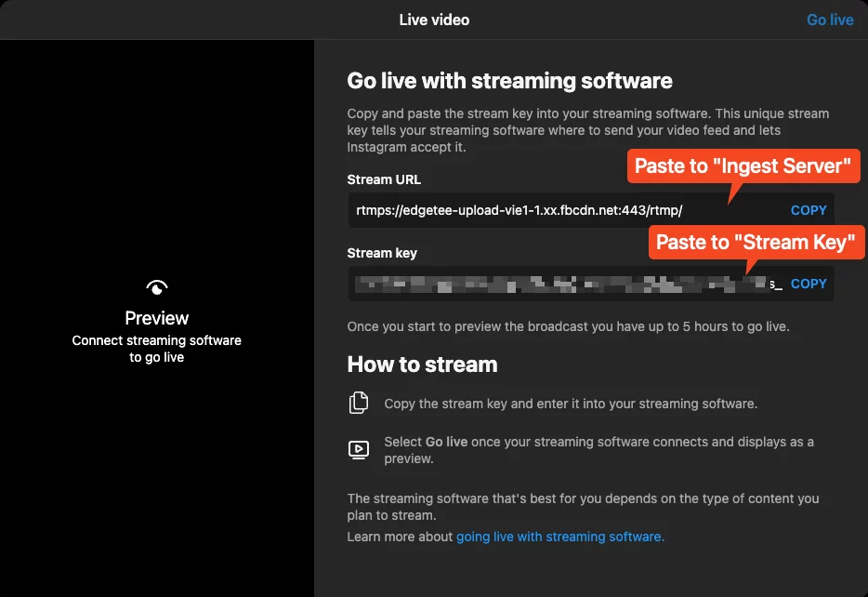Click the Copy the stream key instruction text

point(571,404)
